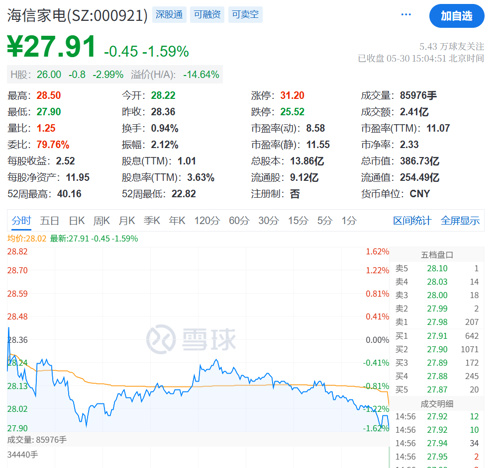Screen dimensions: 500x468
Task: Click the 买1 order row at 27.91
Action: [437, 336]
